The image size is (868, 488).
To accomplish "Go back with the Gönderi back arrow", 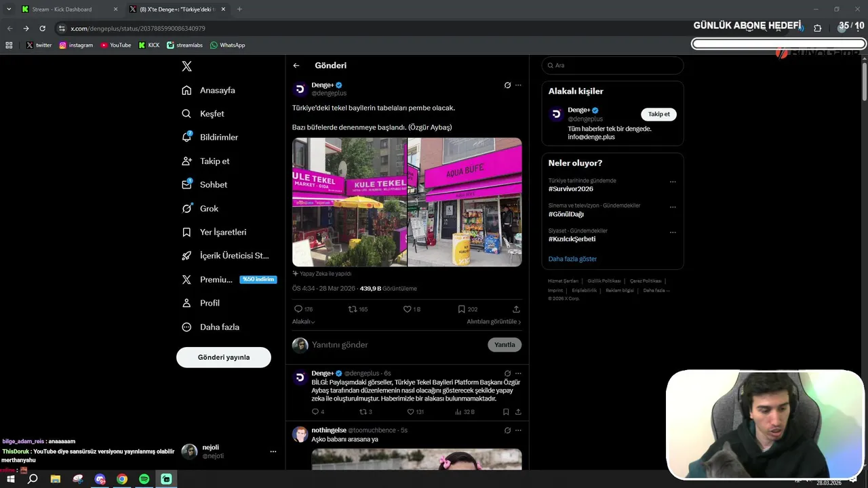I will coord(296,66).
